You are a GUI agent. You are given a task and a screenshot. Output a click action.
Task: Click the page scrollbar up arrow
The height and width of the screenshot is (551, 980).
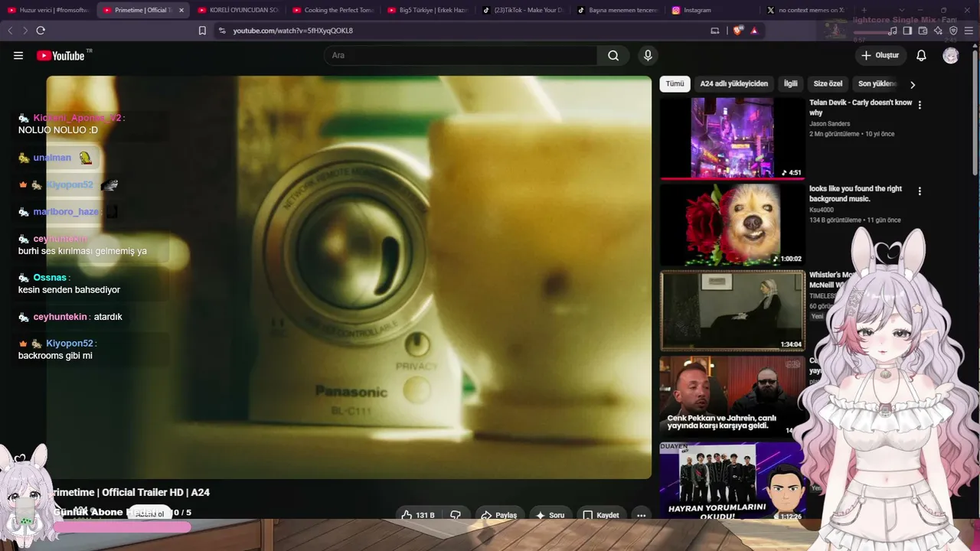point(975,44)
